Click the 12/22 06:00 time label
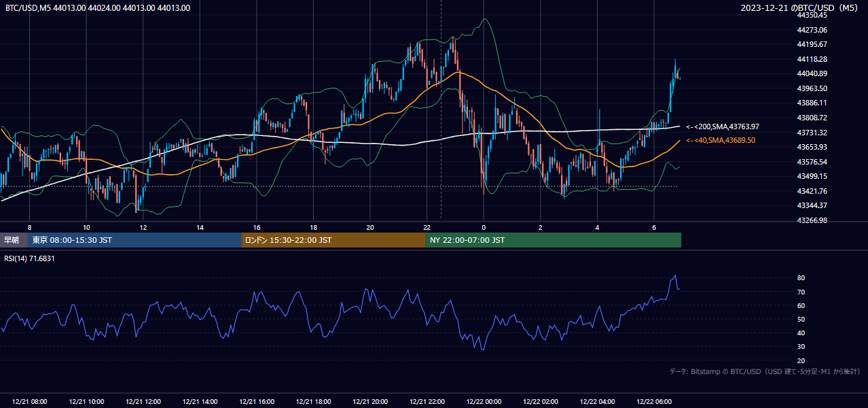Screen dimensions: 868x408 [x=653, y=402]
